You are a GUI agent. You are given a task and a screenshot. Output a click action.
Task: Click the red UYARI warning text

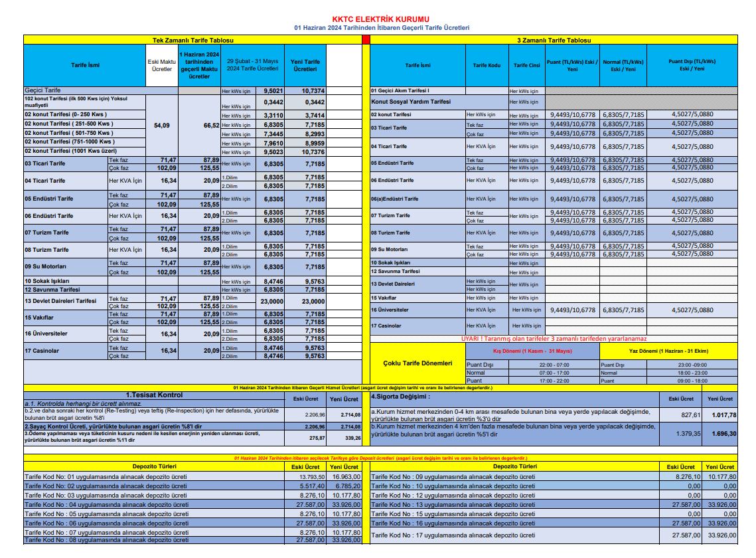(x=552, y=339)
